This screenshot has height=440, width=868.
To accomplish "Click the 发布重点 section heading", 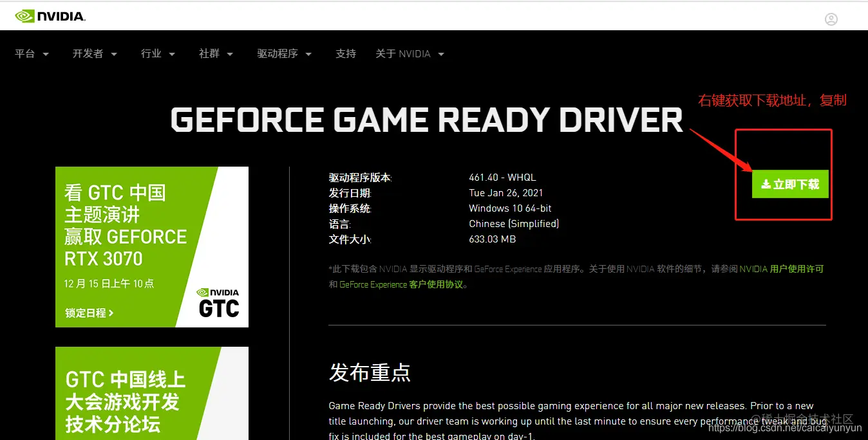I will point(370,372).
